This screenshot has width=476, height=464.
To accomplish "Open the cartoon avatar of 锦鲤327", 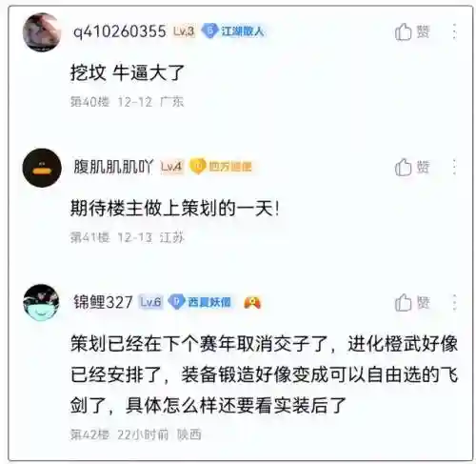I will tap(41, 302).
